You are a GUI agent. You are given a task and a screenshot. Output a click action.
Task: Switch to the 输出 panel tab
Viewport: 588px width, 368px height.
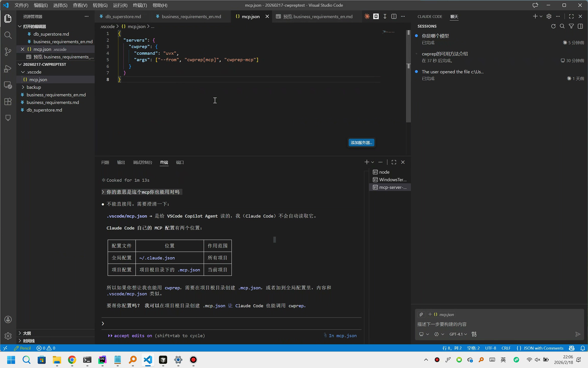(x=121, y=162)
